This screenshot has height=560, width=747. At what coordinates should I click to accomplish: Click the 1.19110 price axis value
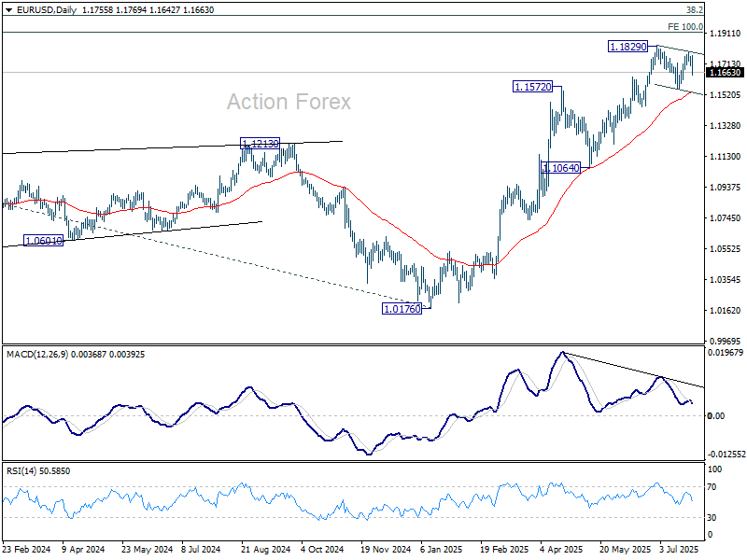pyautogui.click(x=726, y=34)
